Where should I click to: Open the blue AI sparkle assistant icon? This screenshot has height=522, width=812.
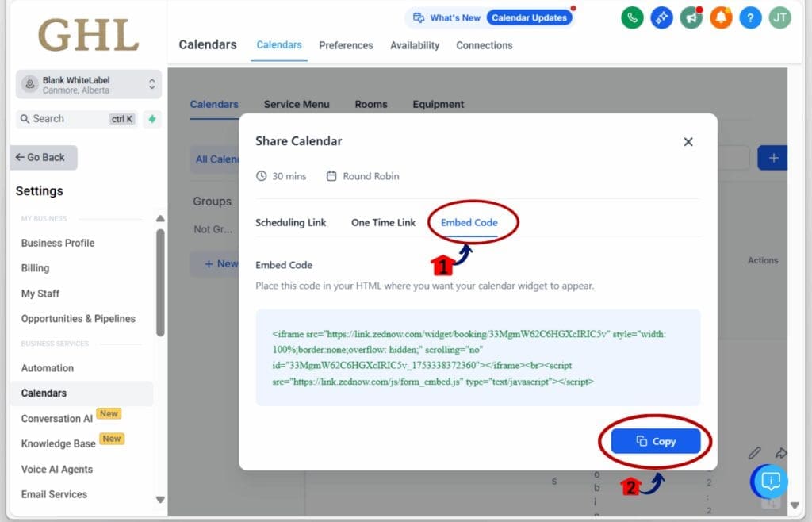point(661,18)
